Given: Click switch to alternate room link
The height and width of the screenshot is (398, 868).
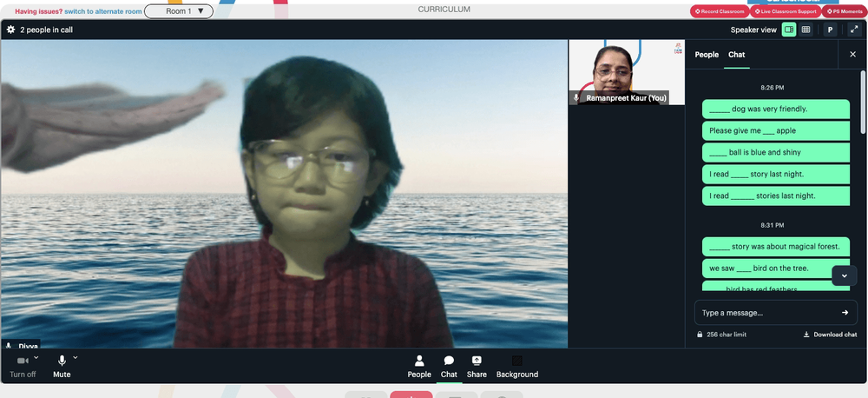Looking at the screenshot, I should (x=103, y=11).
